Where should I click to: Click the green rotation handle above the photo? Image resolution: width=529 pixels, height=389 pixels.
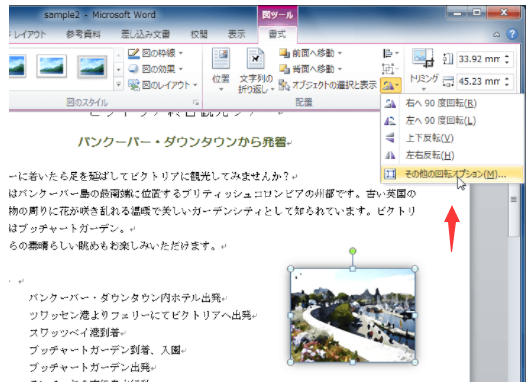pyautogui.click(x=353, y=251)
